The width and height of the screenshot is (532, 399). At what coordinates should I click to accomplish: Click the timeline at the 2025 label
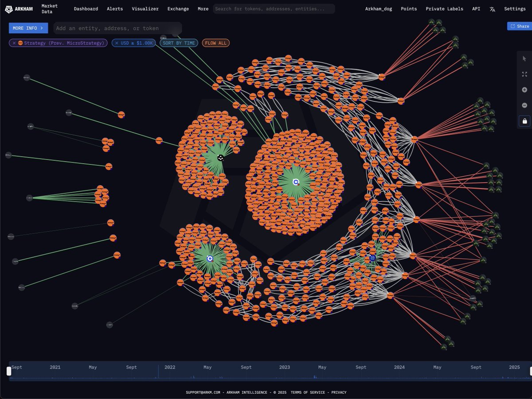(514, 367)
